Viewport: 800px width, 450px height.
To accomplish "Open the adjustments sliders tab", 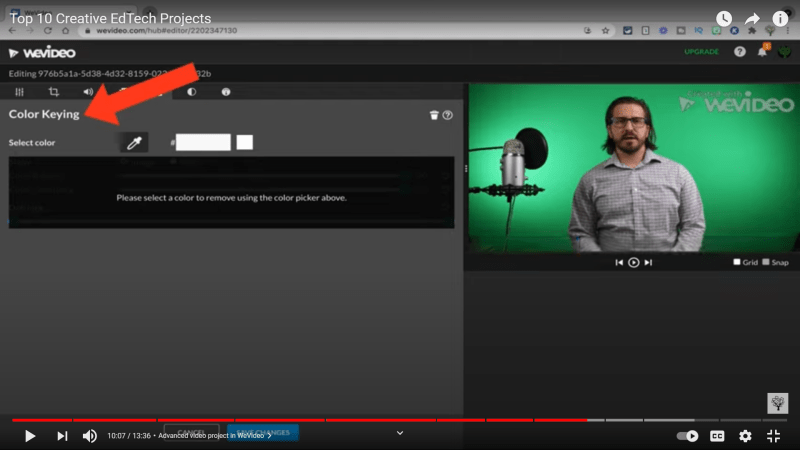I will [x=19, y=92].
